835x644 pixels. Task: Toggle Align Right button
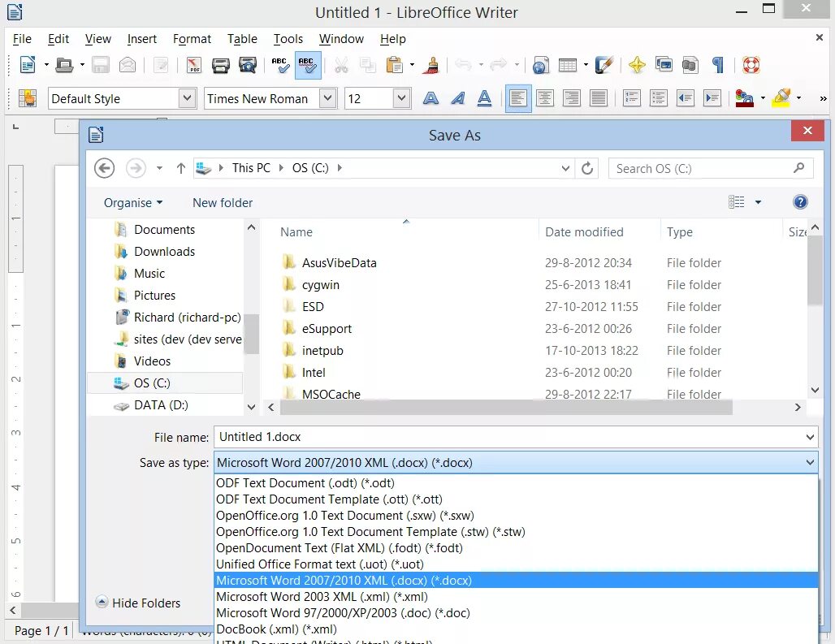click(x=572, y=98)
